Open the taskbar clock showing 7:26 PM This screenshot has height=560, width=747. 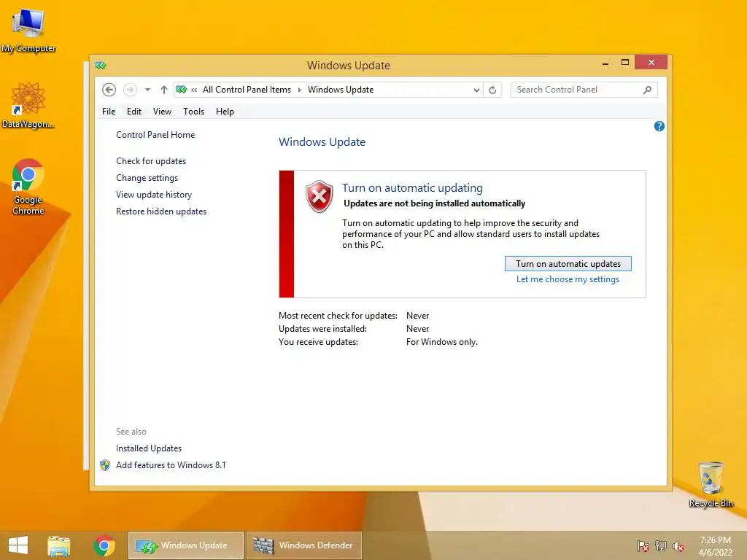[x=715, y=546]
